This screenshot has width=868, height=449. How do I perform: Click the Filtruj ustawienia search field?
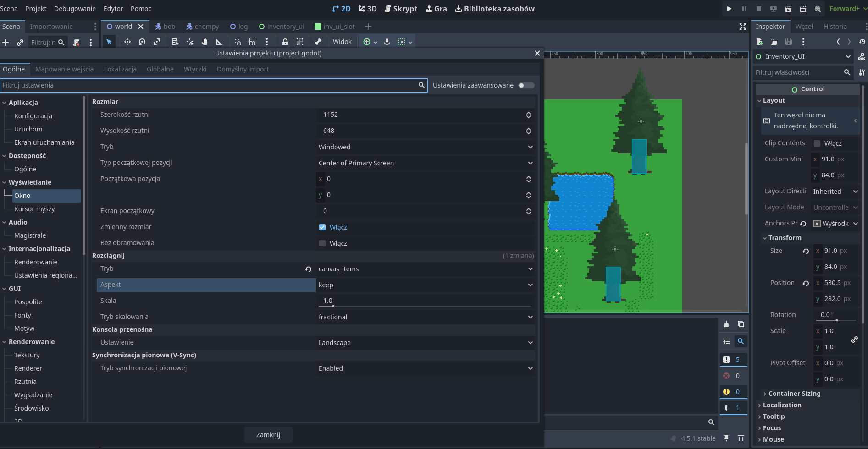(209, 85)
